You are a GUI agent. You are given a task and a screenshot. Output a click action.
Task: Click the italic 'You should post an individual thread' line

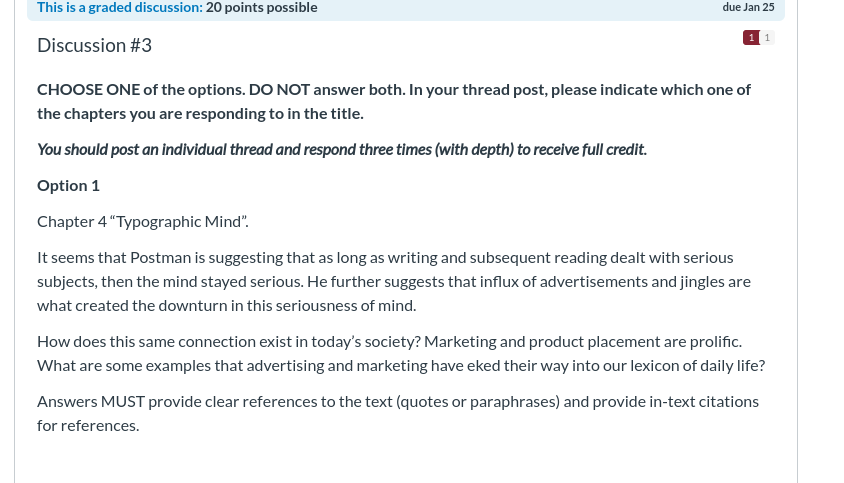(342, 149)
